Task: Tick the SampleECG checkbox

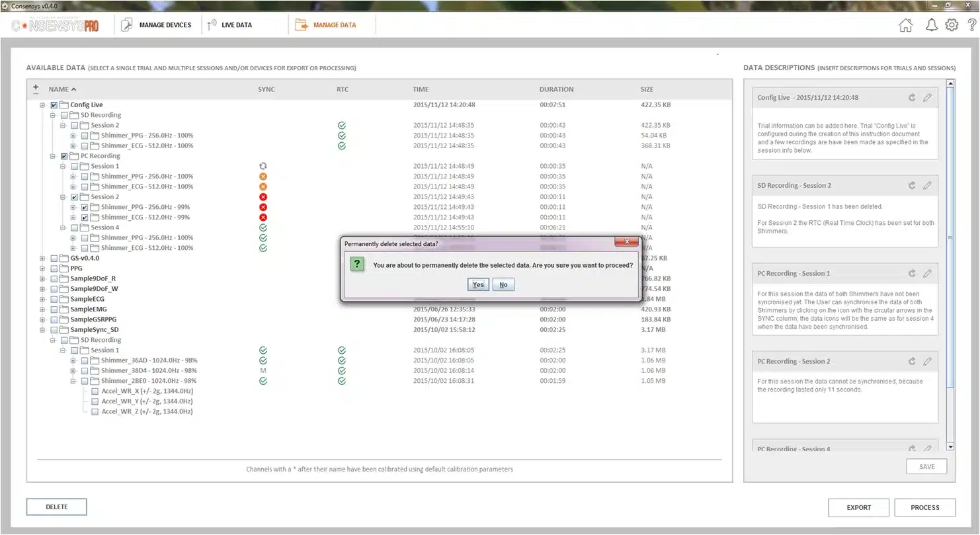Action: point(54,299)
